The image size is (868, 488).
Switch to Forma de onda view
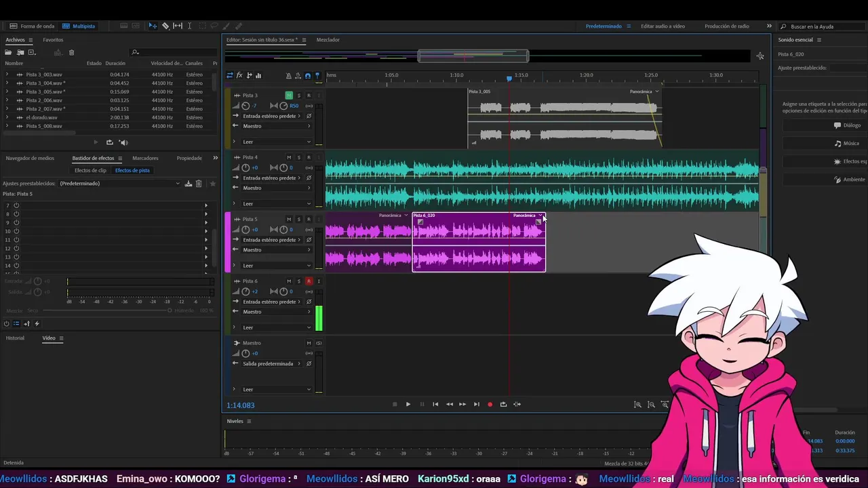pyautogui.click(x=32, y=26)
